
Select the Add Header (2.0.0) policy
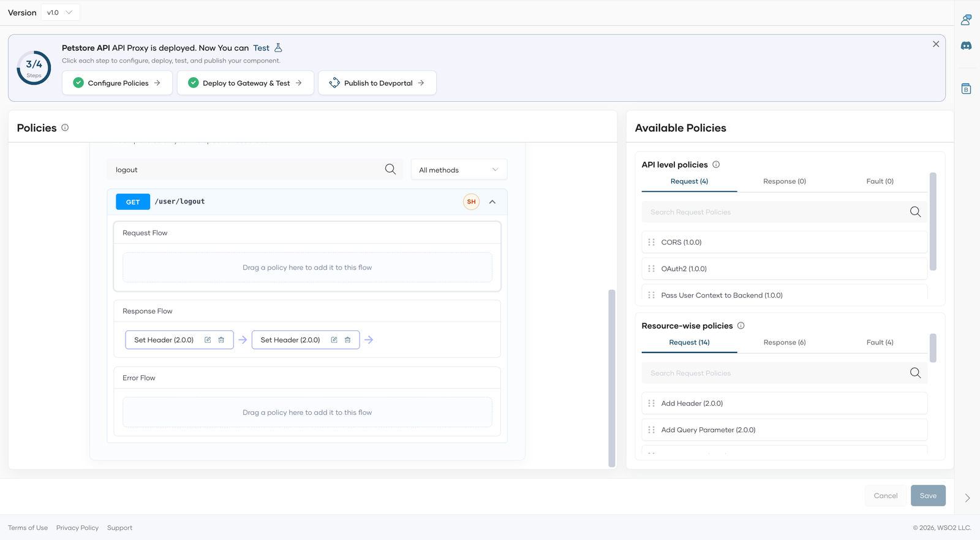785,403
